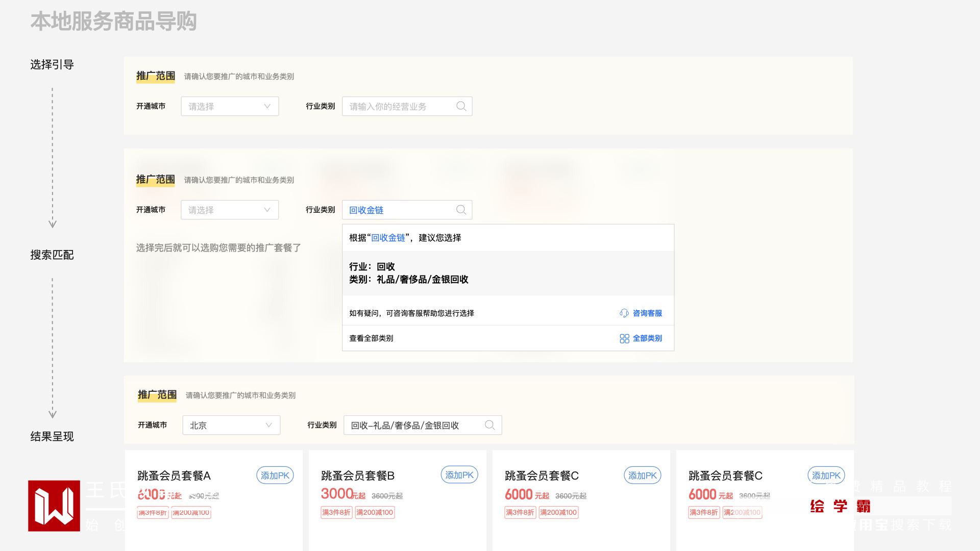The width and height of the screenshot is (980, 551).
Task: Add first 跳蚤会员套餐C to PK
Action: coord(642,475)
